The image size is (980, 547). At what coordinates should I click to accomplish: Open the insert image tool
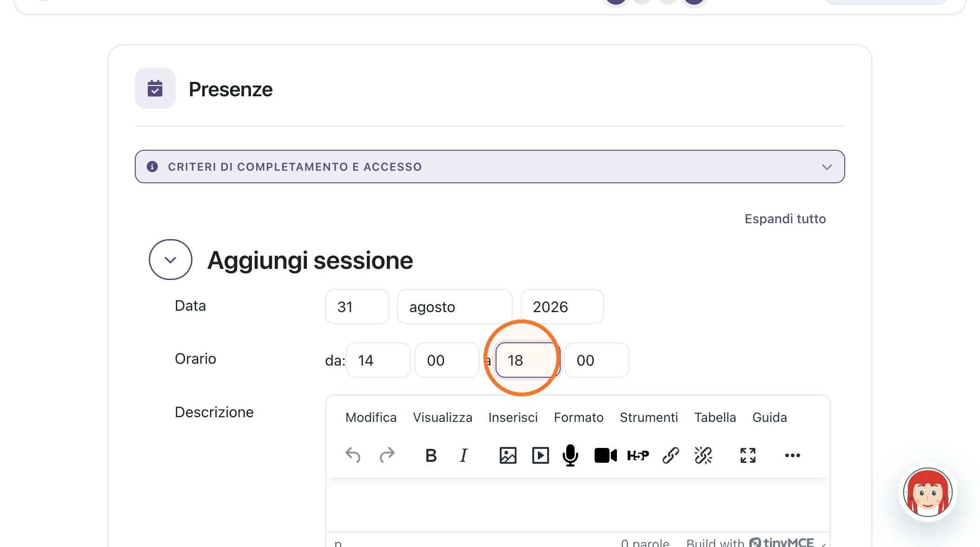point(508,455)
